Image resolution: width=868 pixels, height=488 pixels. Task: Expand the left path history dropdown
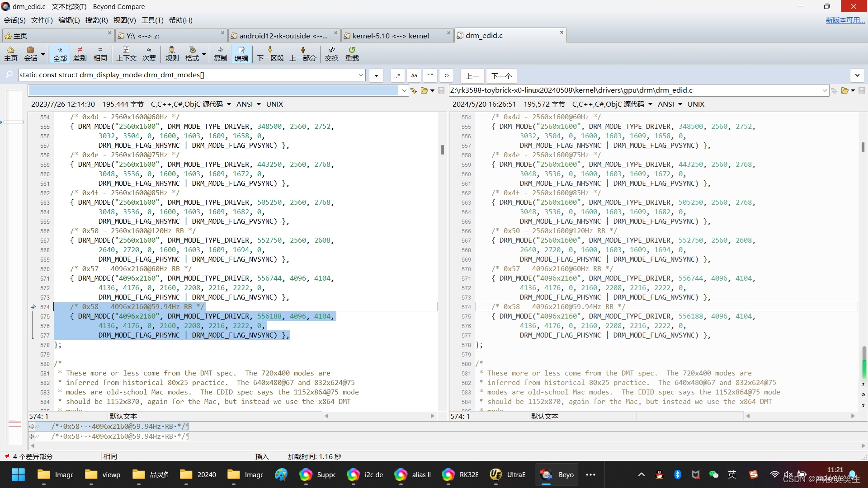point(404,90)
